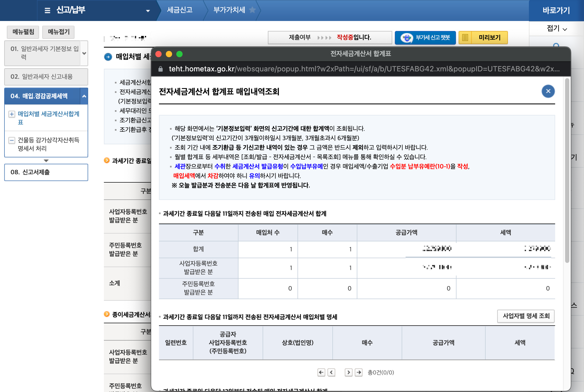Viewport: 584px width, 392px height.
Task: Select the 08. 신고서제출 menu
Action: coord(46,172)
